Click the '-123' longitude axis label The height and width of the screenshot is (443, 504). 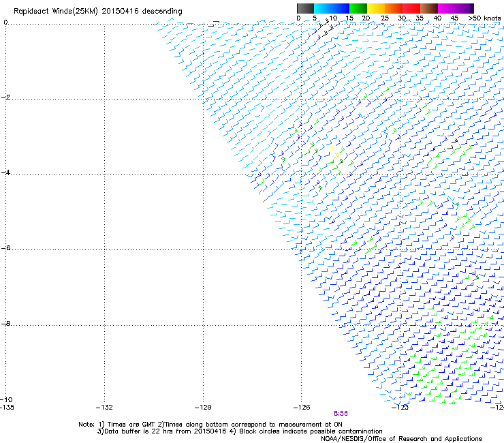click(x=400, y=408)
